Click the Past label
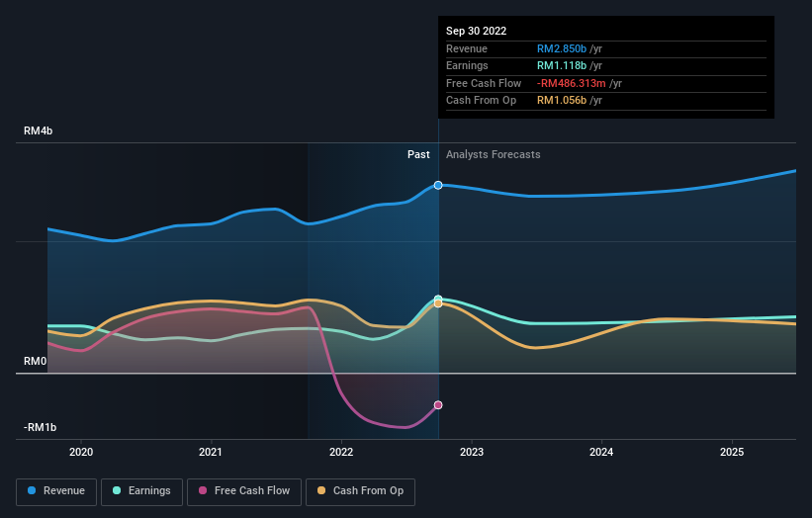Image resolution: width=812 pixels, height=518 pixels. 418,155
